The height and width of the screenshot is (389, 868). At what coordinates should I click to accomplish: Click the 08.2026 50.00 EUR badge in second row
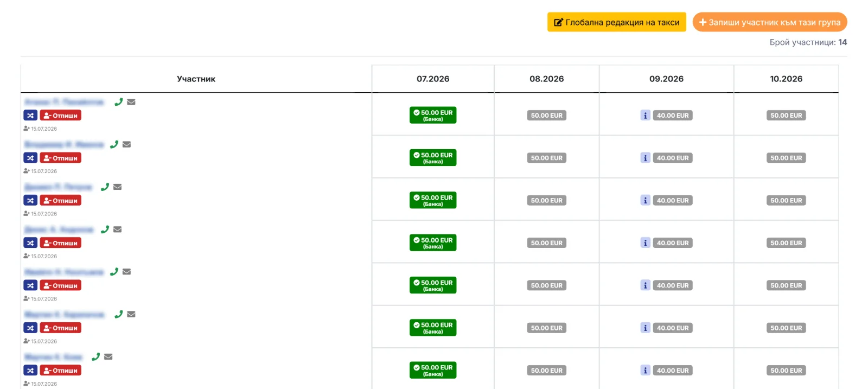click(547, 158)
